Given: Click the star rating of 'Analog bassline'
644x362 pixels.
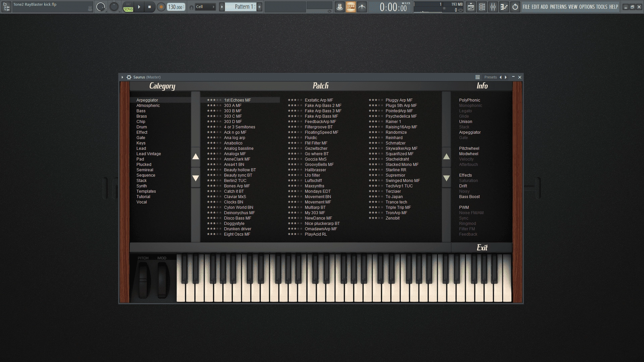Looking at the screenshot, I should (x=214, y=148).
